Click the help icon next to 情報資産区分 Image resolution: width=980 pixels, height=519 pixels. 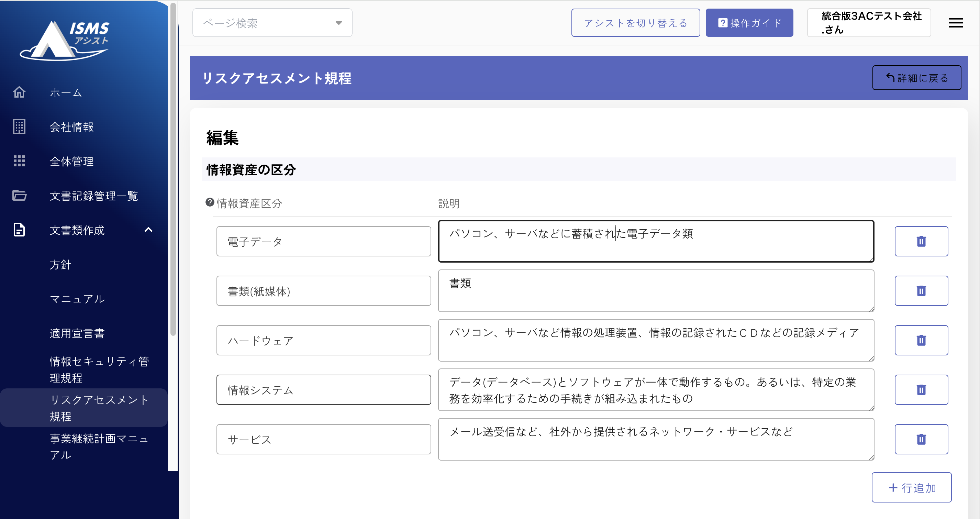coord(210,202)
